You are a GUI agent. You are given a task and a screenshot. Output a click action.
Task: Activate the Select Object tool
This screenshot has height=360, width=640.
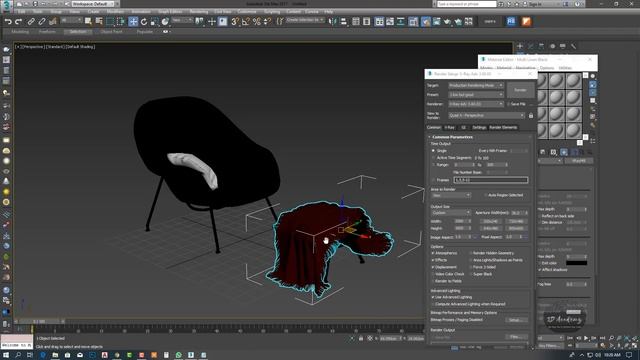(x=88, y=21)
